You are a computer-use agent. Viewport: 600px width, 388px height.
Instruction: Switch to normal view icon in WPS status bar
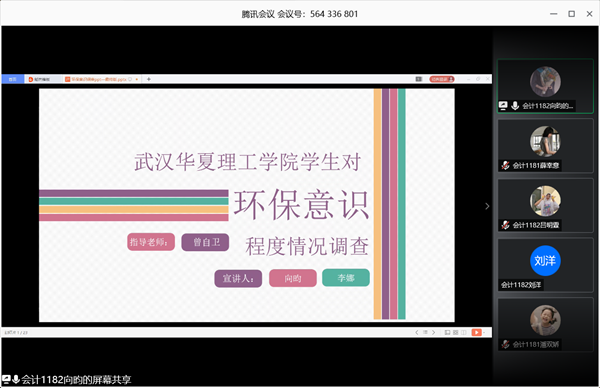[447, 333]
